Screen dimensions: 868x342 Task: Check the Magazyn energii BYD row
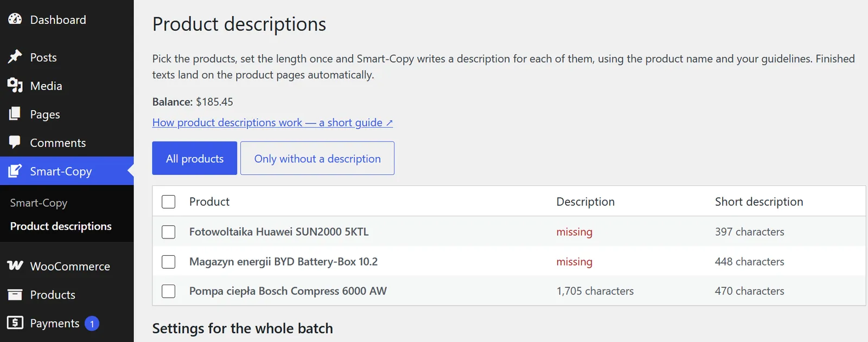(169, 262)
